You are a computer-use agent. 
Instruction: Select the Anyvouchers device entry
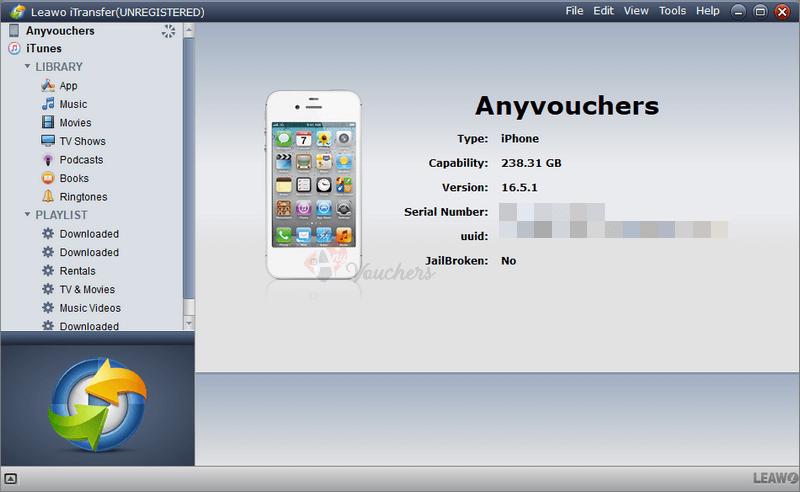tap(60, 31)
